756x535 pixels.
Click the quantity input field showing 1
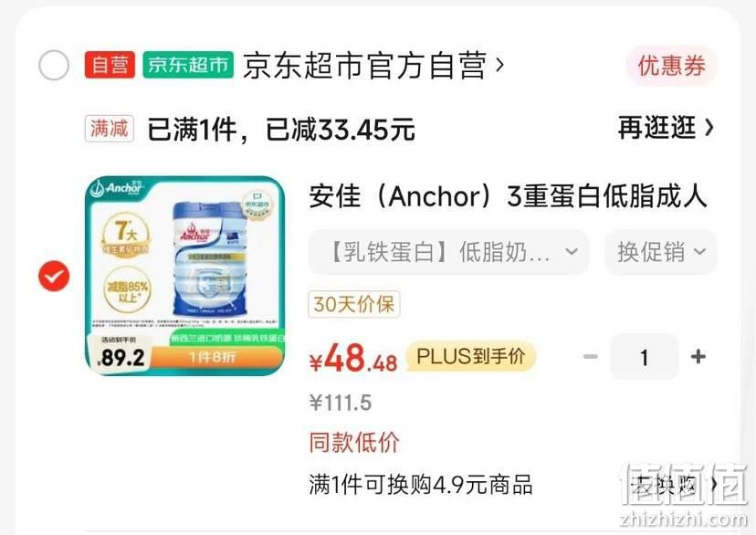(644, 357)
